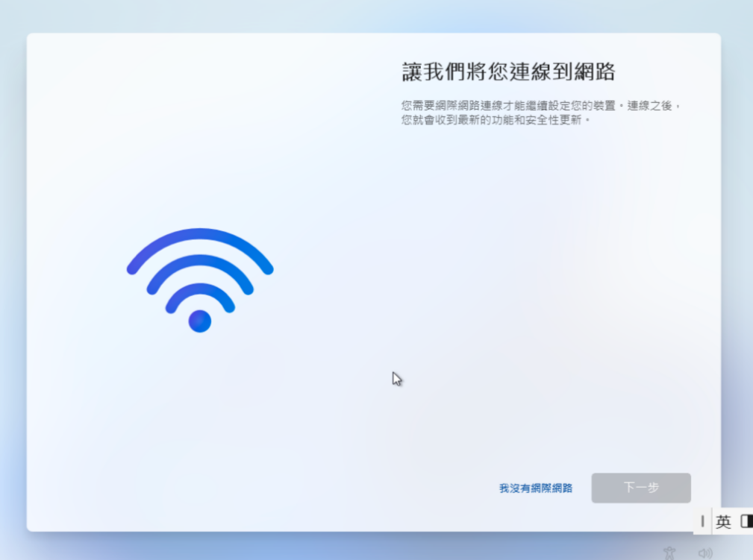Click the description paragraph about 網際網路連線
This screenshot has height=560, width=753.
tap(541, 113)
